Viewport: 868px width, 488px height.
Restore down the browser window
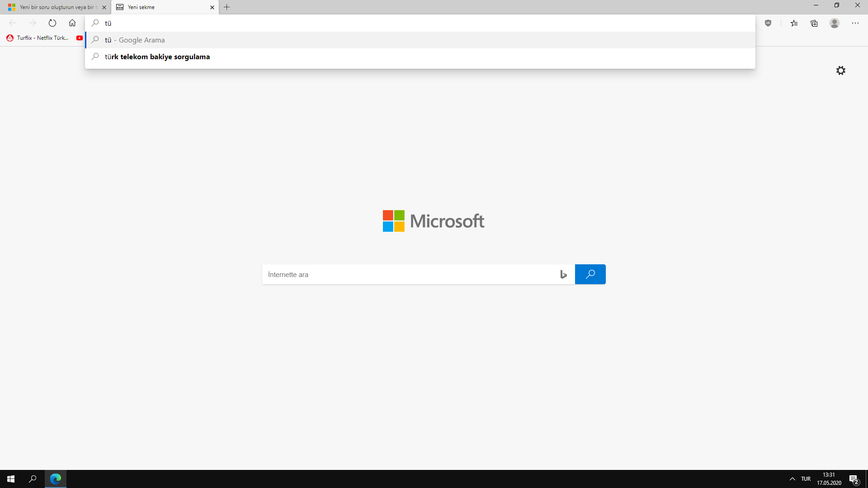click(837, 5)
